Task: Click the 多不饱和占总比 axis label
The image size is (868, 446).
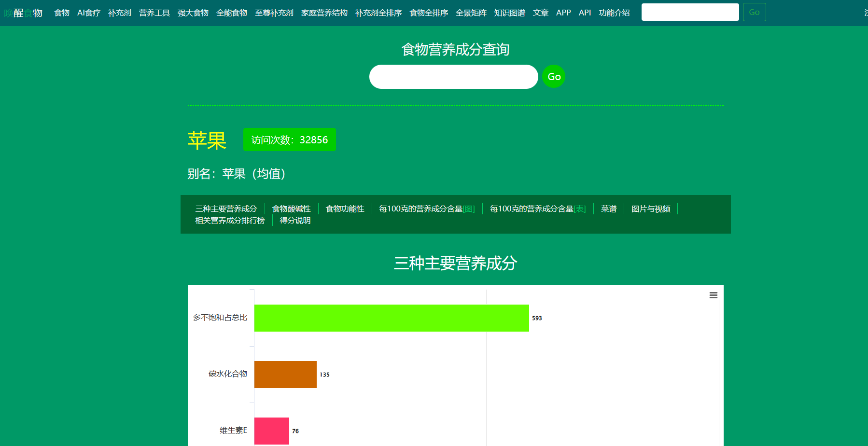Action: click(x=220, y=318)
